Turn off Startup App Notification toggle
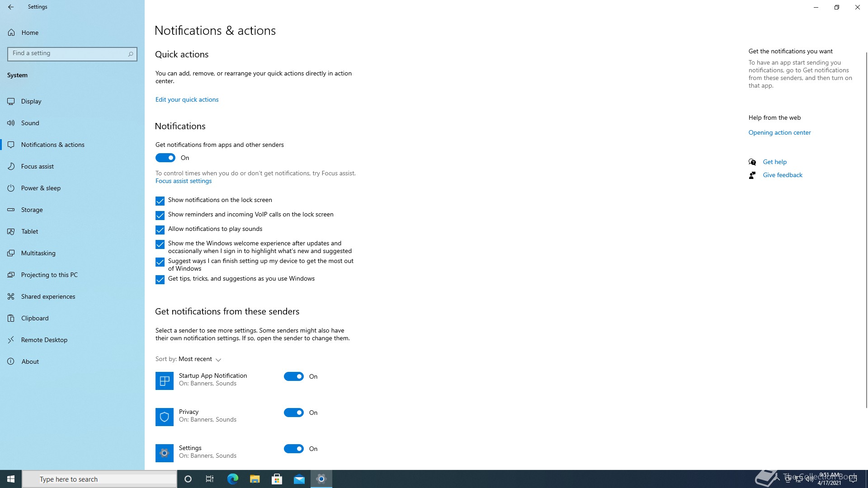The width and height of the screenshot is (868, 488). click(x=294, y=376)
